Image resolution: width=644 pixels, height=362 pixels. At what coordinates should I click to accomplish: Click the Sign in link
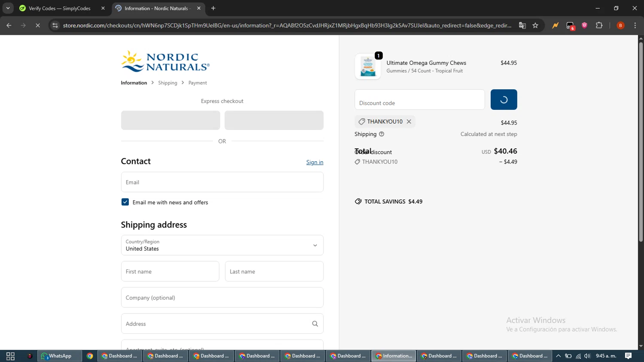coord(315,162)
